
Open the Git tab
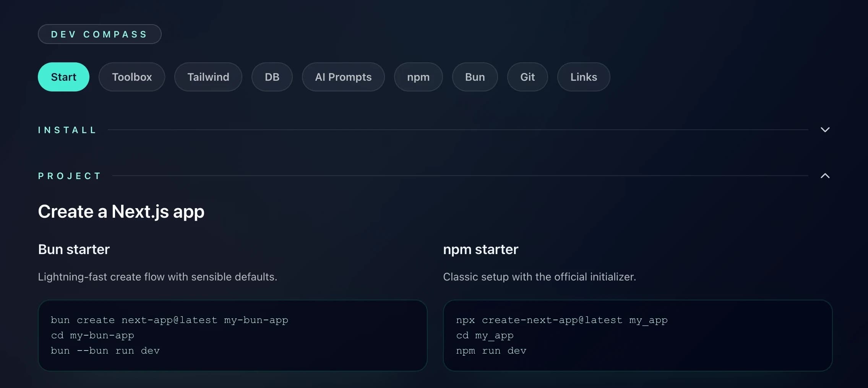point(527,77)
